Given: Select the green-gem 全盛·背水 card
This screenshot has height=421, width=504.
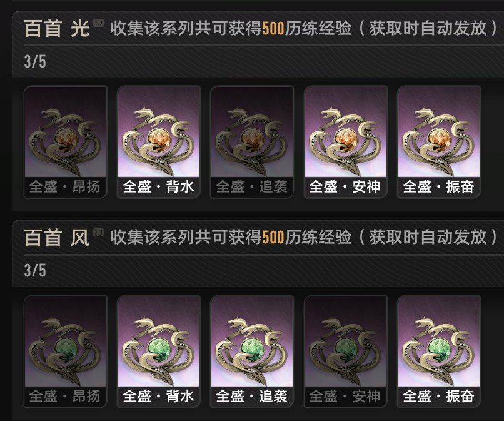Looking at the screenshot, I should (x=159, y=351).
